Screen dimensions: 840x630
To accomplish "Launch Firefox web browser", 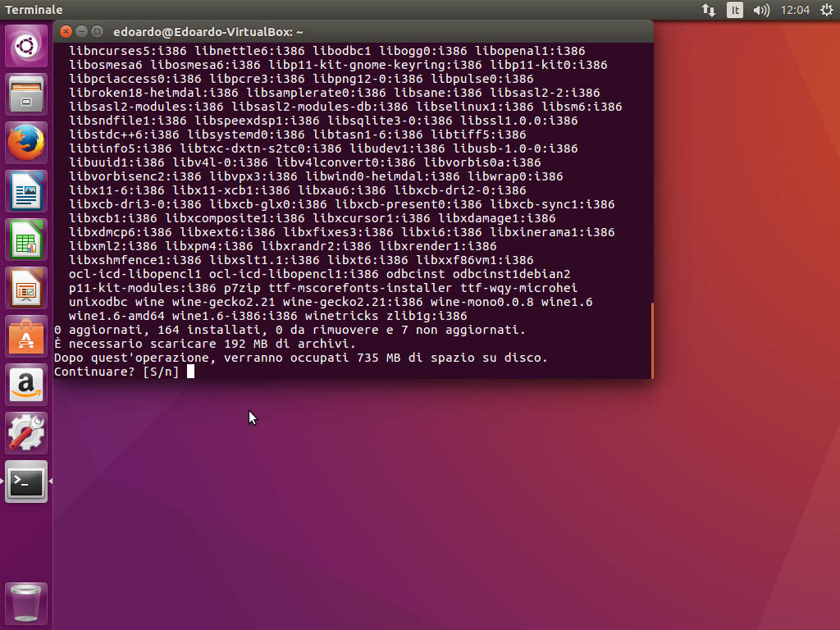I will 26,143.
